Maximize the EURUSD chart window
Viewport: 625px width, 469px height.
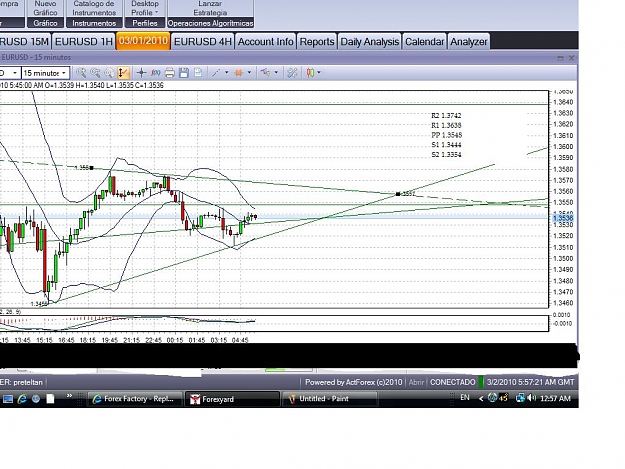pyautogui.click(x=560, y=58)
